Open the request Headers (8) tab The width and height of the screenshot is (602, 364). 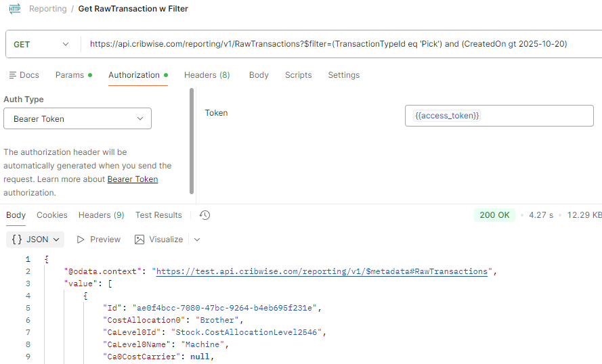207,75
